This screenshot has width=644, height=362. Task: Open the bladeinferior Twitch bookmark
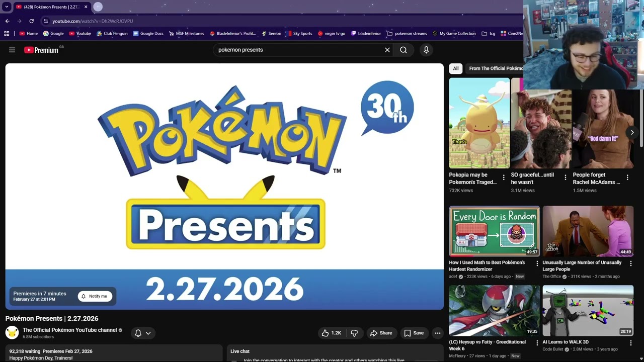tap(366, 33)
